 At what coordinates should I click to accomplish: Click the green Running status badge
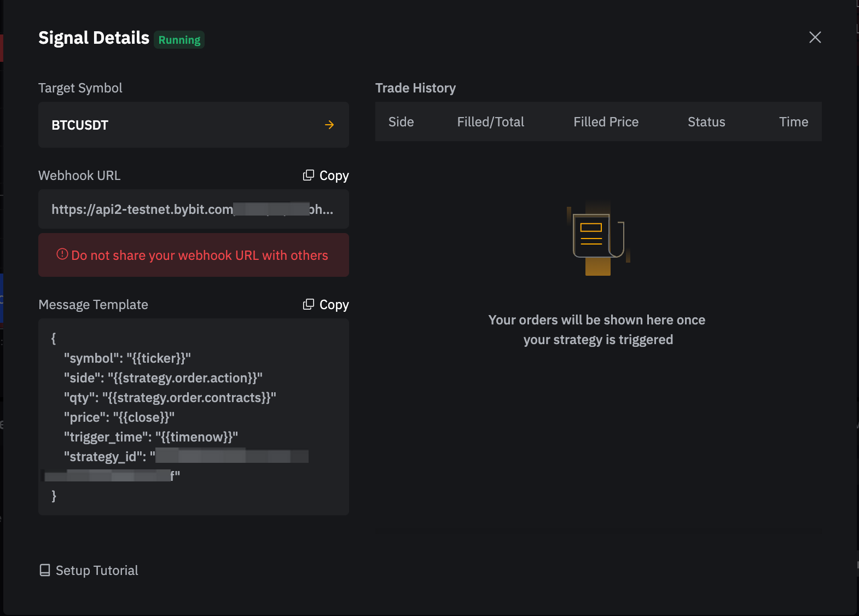pyautogui.click(x=179, y=40)
